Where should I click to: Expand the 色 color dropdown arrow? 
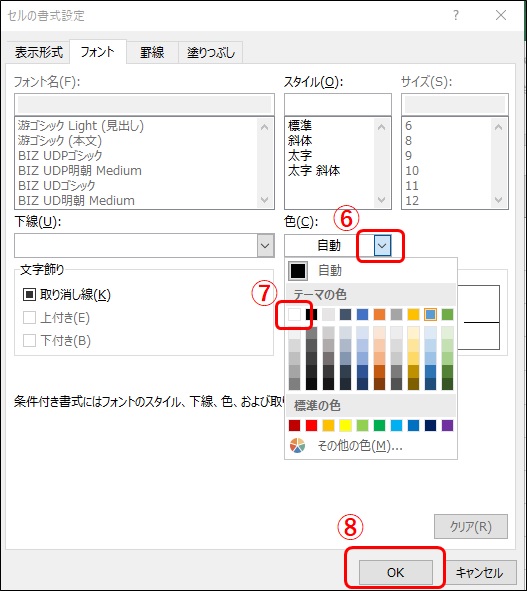click(x=383, y=246)
